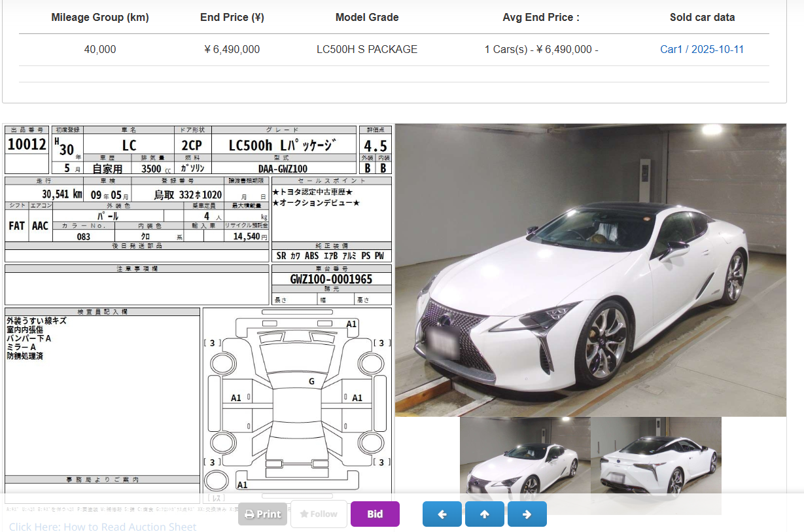Click the up arrow navigation button
Image resolution: width=804 pixels, height=532 pixels.
click(x=485, y=514)
